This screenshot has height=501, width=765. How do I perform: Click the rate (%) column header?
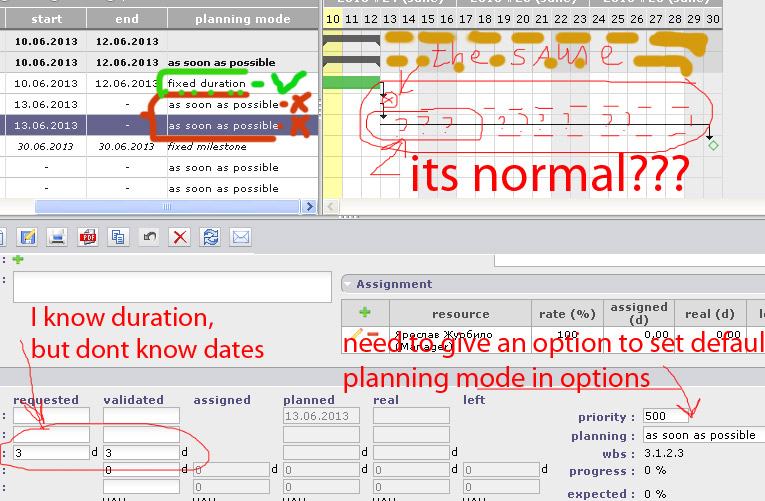coord(567,314)
